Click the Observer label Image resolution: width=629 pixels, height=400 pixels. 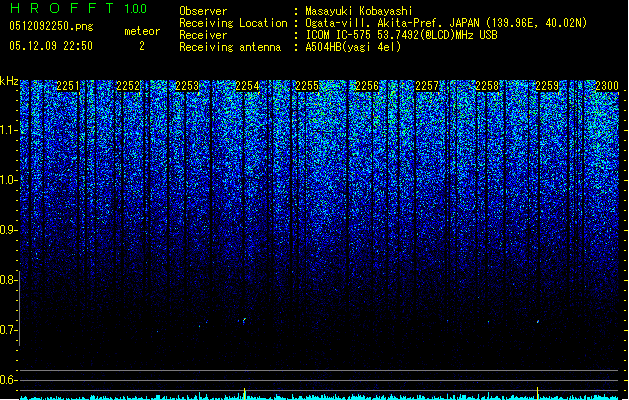point(203,11)
